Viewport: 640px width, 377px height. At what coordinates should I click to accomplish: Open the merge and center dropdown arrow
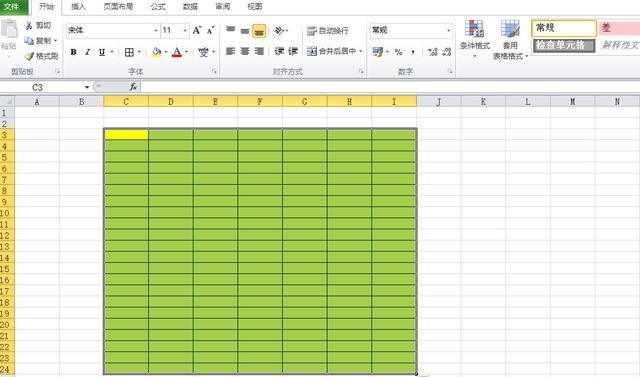[x=361, y=51]
